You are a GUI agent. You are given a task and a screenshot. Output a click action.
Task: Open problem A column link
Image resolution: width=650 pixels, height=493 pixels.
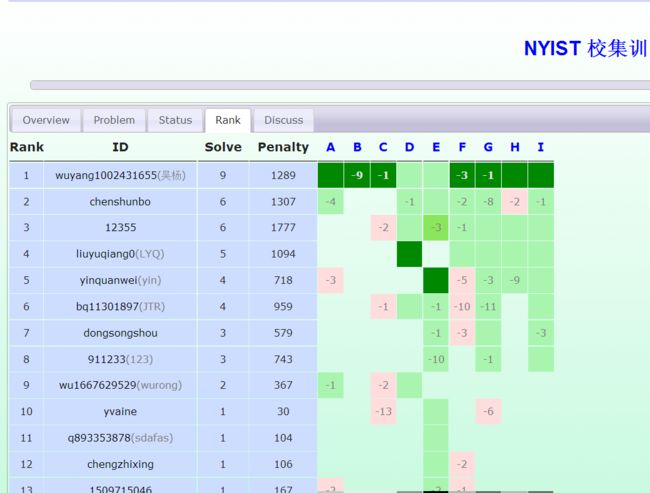(x=330, y=147)
